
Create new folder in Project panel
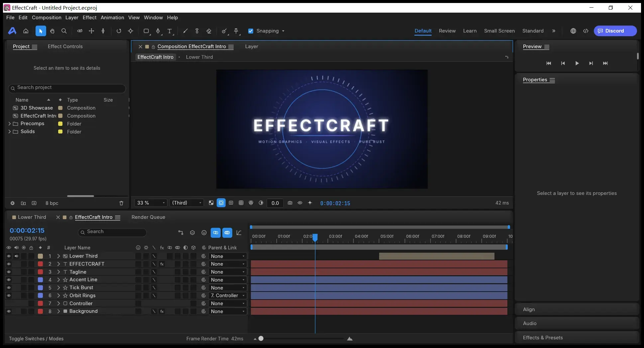[23, 203]
